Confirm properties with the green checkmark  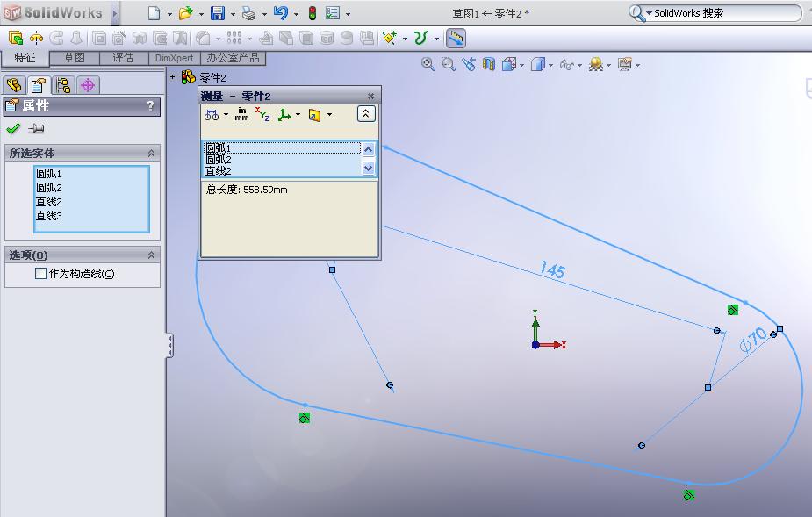[13, 128]
